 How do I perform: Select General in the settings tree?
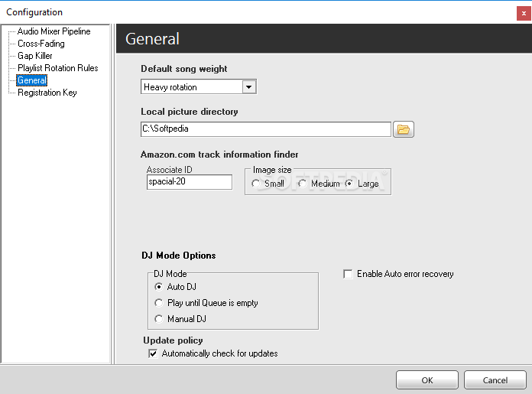coord(32,80)
